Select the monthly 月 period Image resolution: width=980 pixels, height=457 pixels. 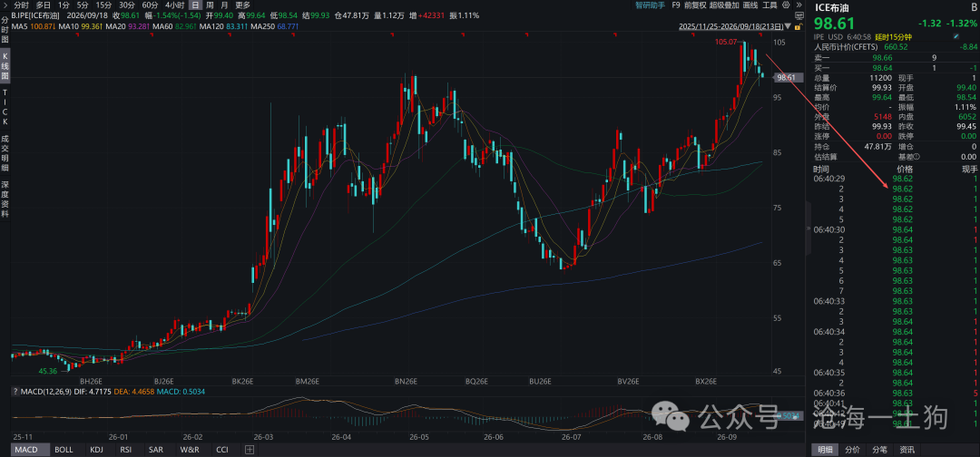pyautogui.click(x=224, y=5)
